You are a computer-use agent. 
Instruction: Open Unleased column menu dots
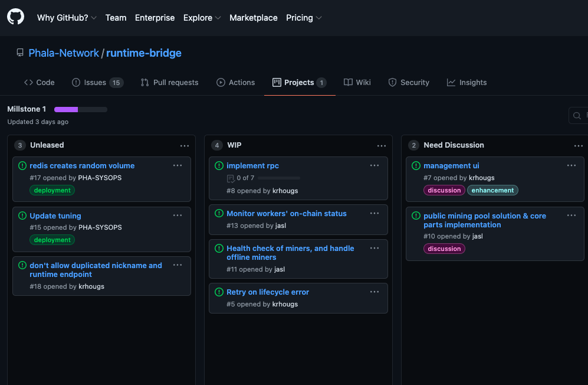point(185,146)
